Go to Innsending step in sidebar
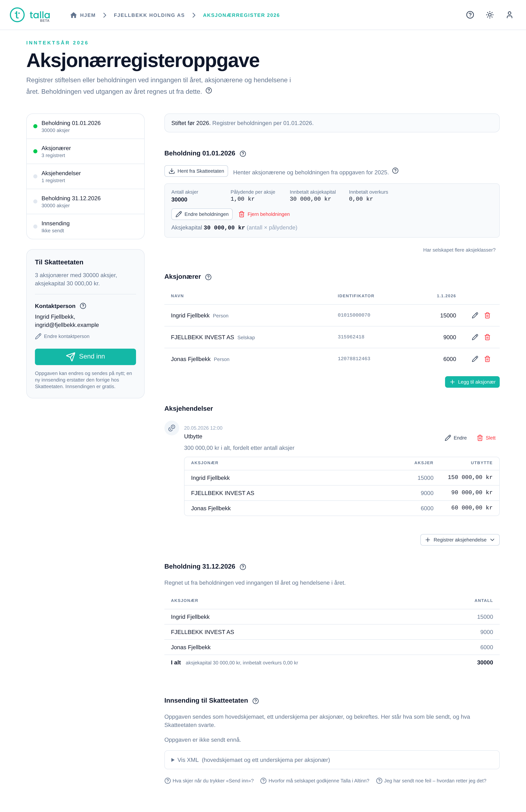526x812 pixels. click(85, 227)
